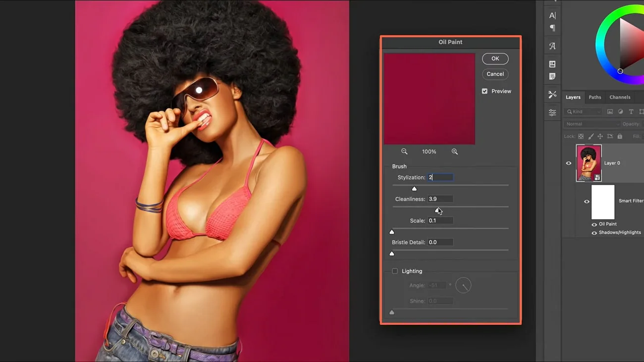The height and width of the screenshot is (362, 644).
Task: Click the Bristle Detail value field
Action: coord(440,242)
